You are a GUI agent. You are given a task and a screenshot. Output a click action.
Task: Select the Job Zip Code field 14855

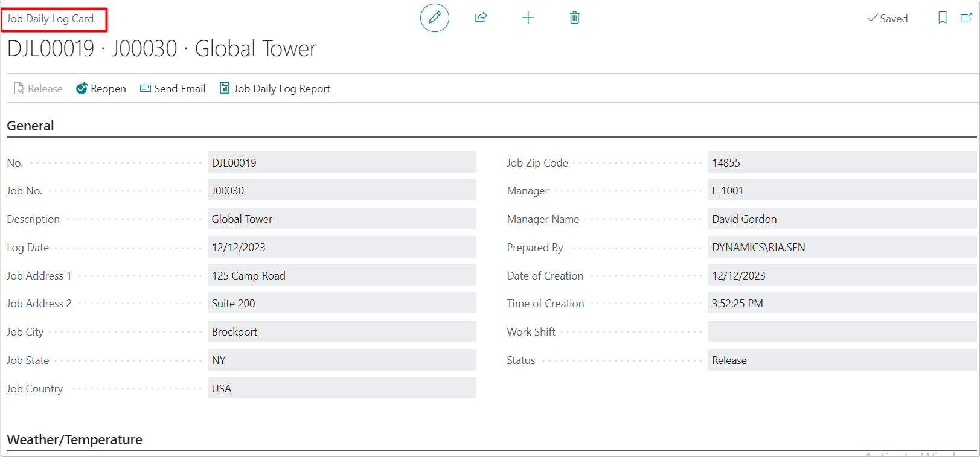coord(842,162)
